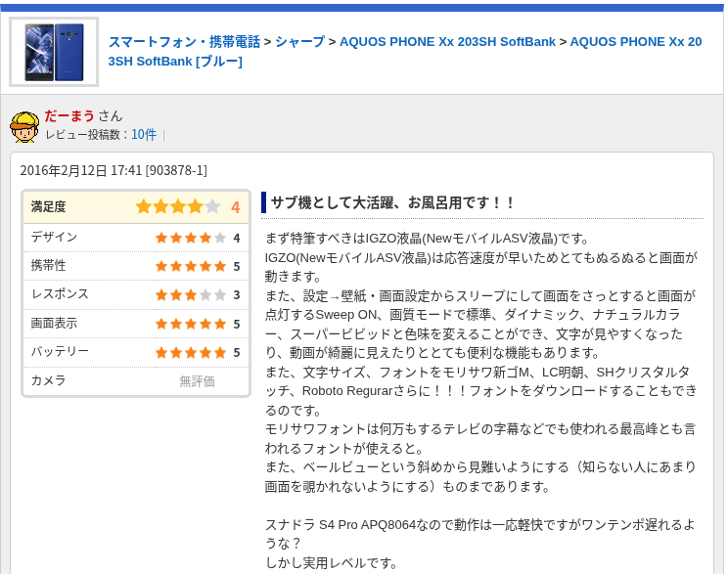728x574 pixels.
Task: Open reviewer だーまう profile link
Action: point(69,116)
